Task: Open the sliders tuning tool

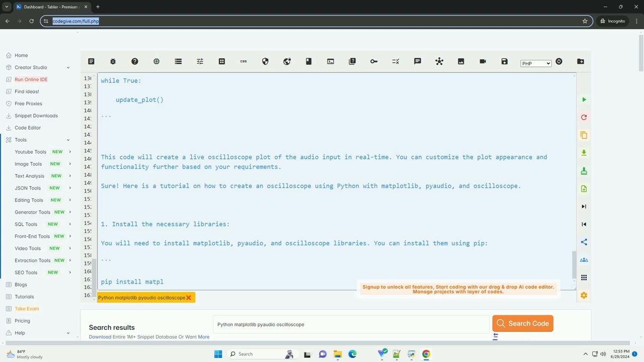Action: [x=200, y=61]
